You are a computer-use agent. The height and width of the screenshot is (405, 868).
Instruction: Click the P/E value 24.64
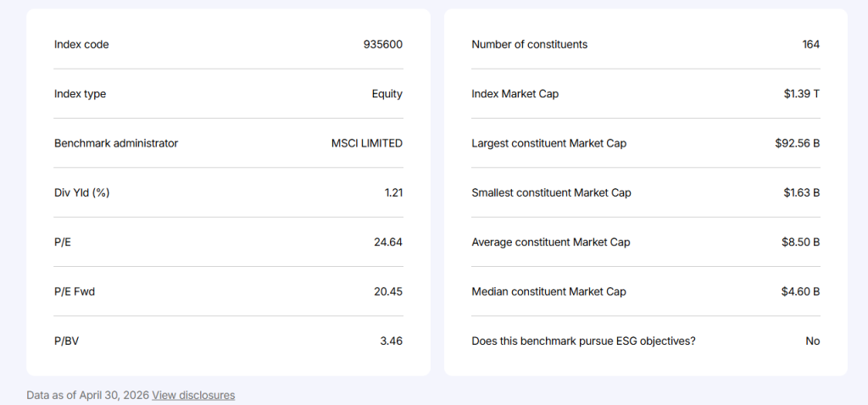coord(388,242)
